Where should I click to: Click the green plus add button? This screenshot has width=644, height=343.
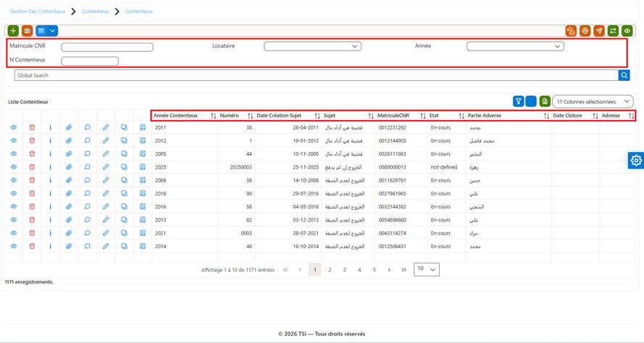tap(13, 31)
